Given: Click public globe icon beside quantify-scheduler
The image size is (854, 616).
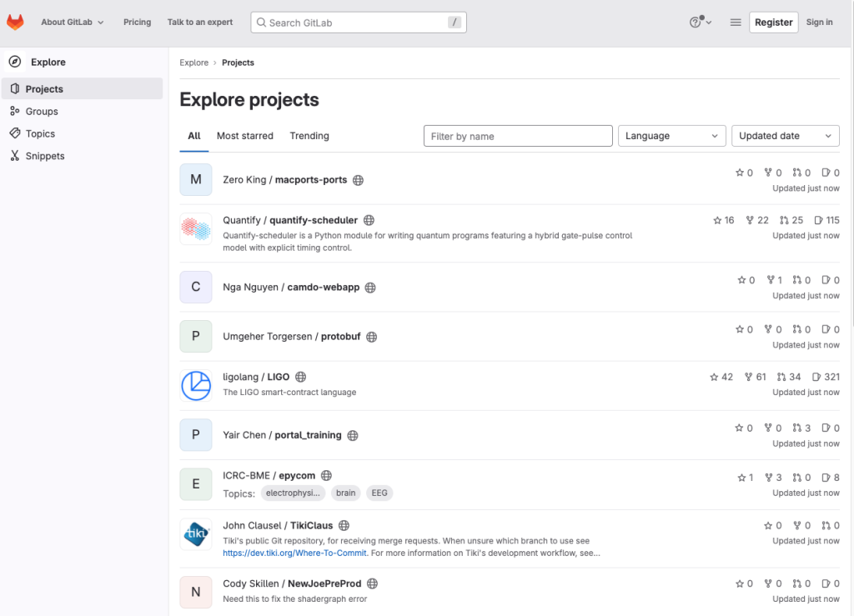Looking at the screenshot, I should 369,220.
